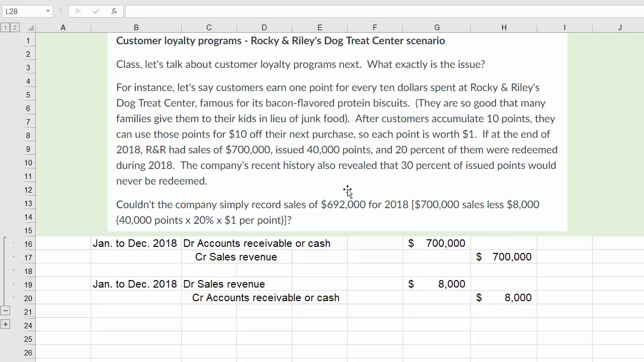Click the 'Class, let's talk about' paragraph
This screenshot has width=644, height=362.
[x=300, y=64]
